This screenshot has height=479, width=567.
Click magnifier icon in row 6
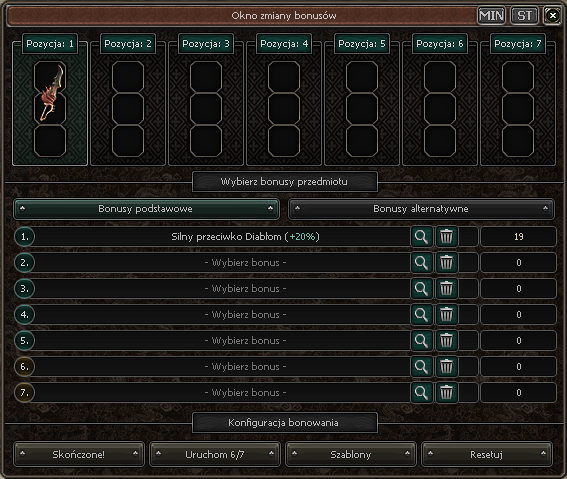point(421,367)
